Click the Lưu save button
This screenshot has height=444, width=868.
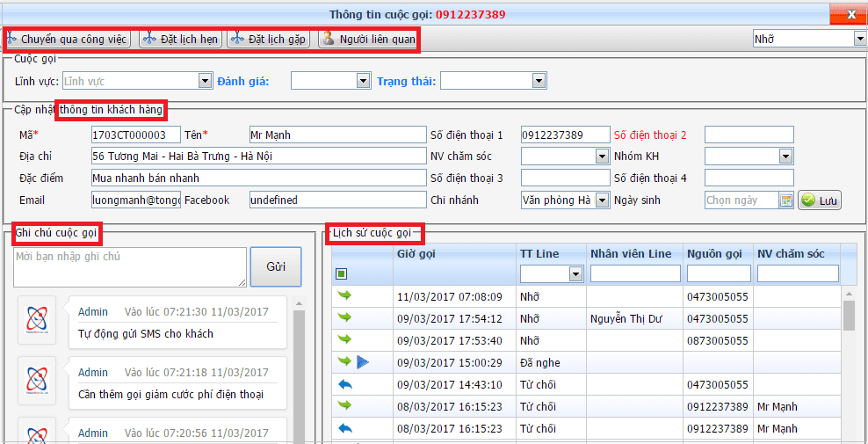click(x=820, y=200)
